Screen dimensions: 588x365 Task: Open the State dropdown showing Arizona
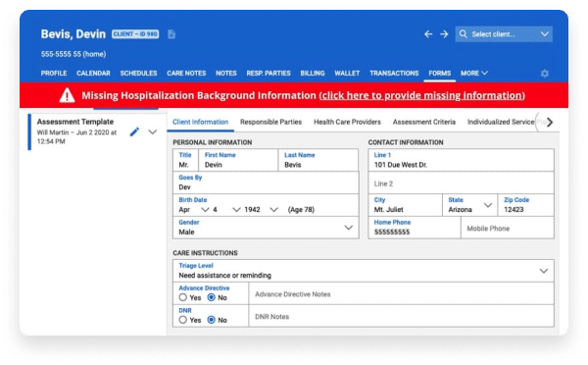click(487, 205)
